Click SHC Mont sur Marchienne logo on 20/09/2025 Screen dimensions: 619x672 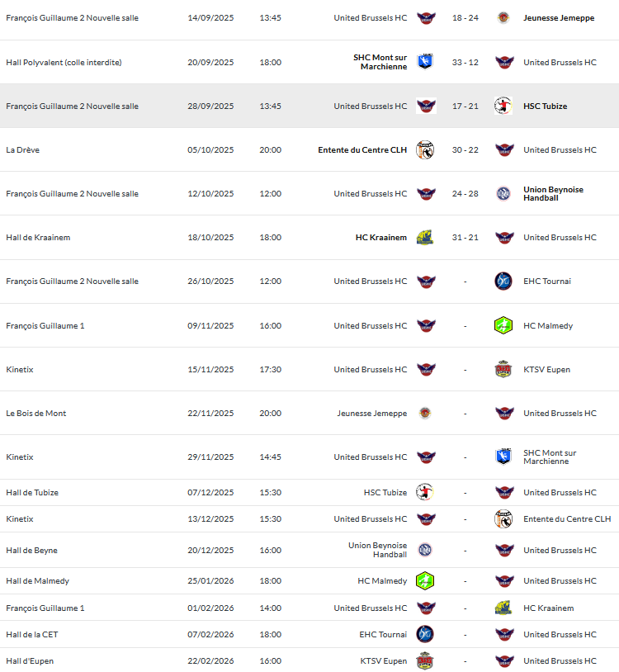coord(425,62)
